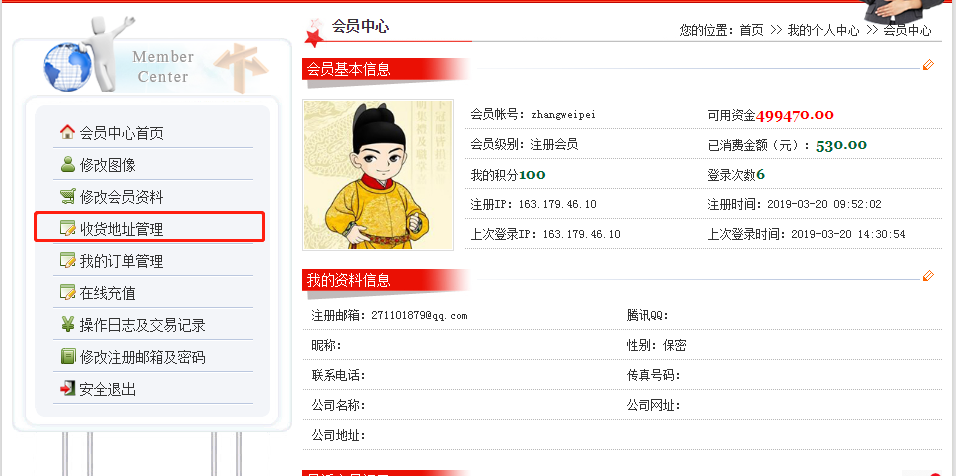956x476 pixels.
Task: Click the 会员中心 breadcrumb link
Action: [x=907, y=30]
